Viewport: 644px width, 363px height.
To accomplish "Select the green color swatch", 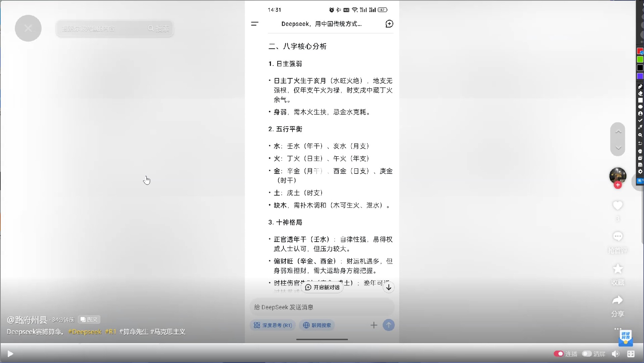I will tap(640, 59).
